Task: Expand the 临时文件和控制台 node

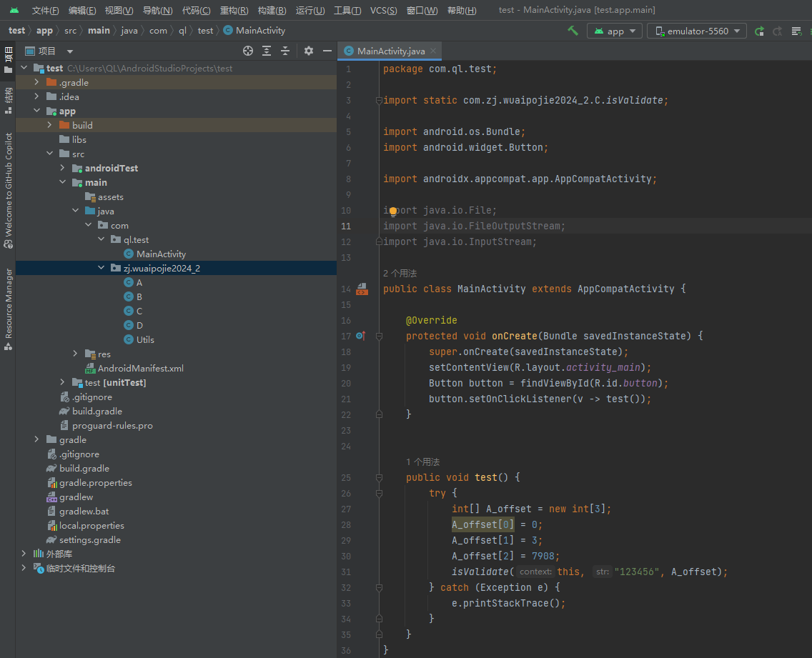Action: pyautogui.click(x=24, y=568)
